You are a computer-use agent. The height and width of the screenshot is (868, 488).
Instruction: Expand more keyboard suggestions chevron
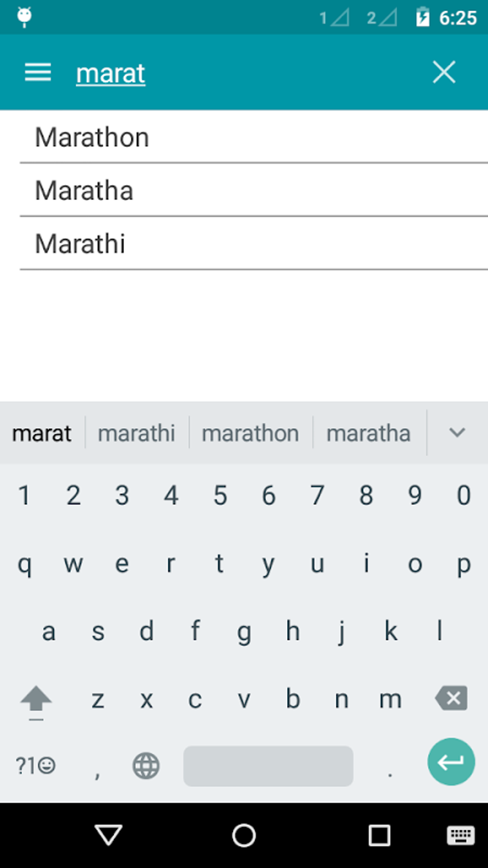(x=457, y=433)
